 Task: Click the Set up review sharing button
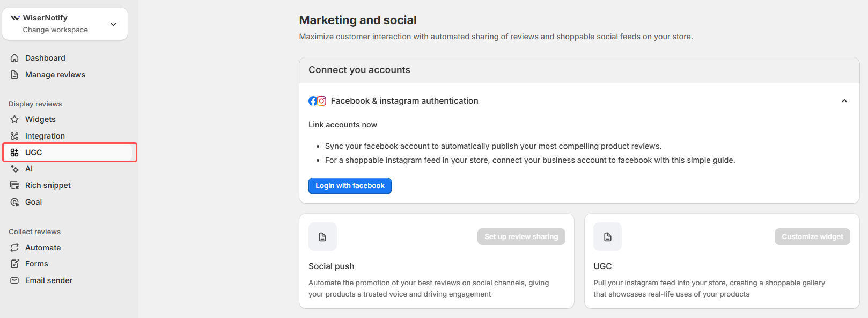click(521, 237)
